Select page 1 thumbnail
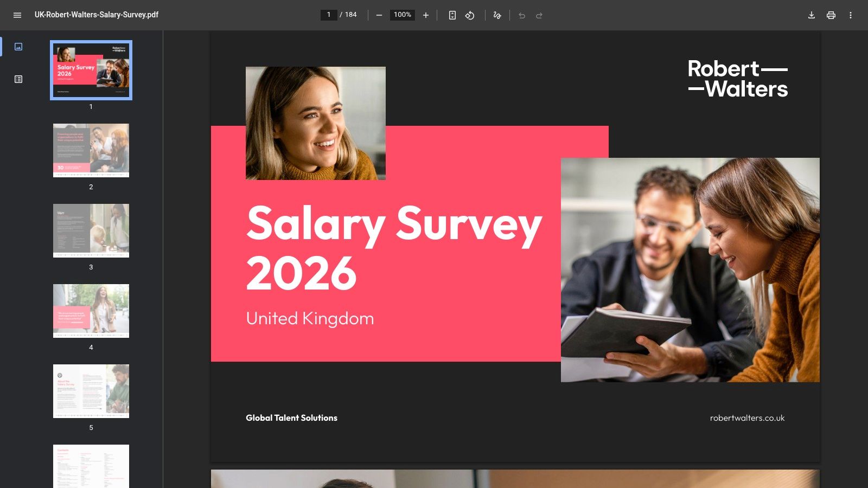The width and height of the screenshot is (868, 488). [x=91, y=70]
